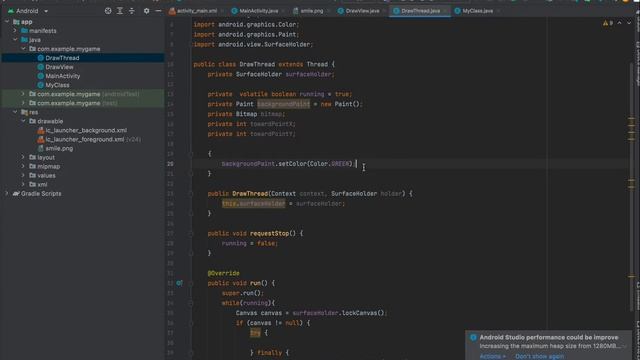Viewport: 640px width, 360px height.
Task: Open MyClass from project tree
Action: [57, 85]
